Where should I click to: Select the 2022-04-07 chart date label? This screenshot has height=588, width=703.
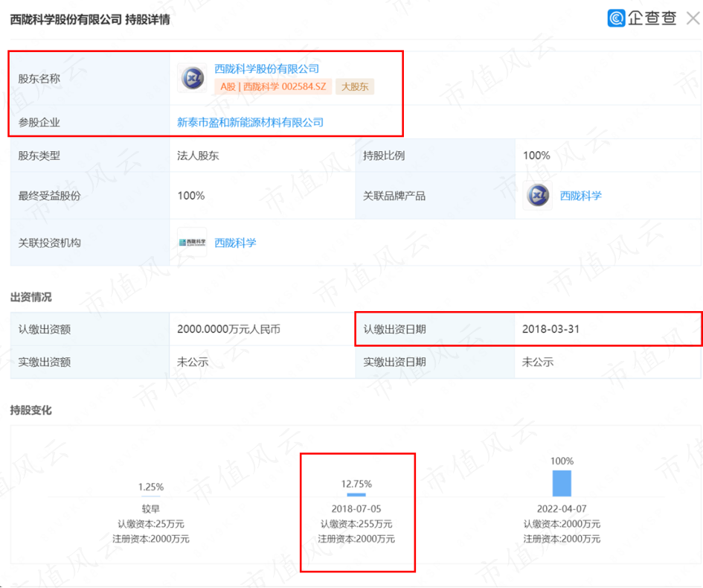[562, 509]
